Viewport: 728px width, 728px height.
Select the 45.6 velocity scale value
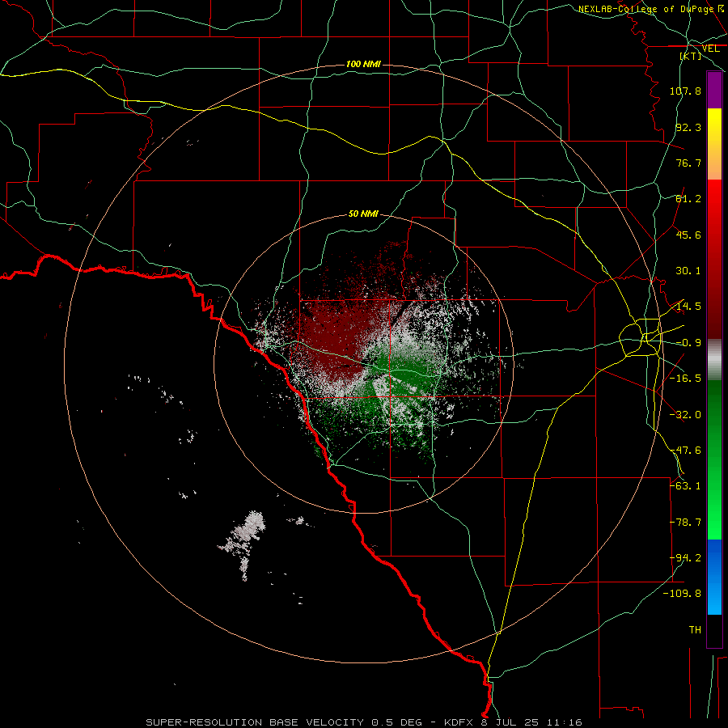point(688,235)
